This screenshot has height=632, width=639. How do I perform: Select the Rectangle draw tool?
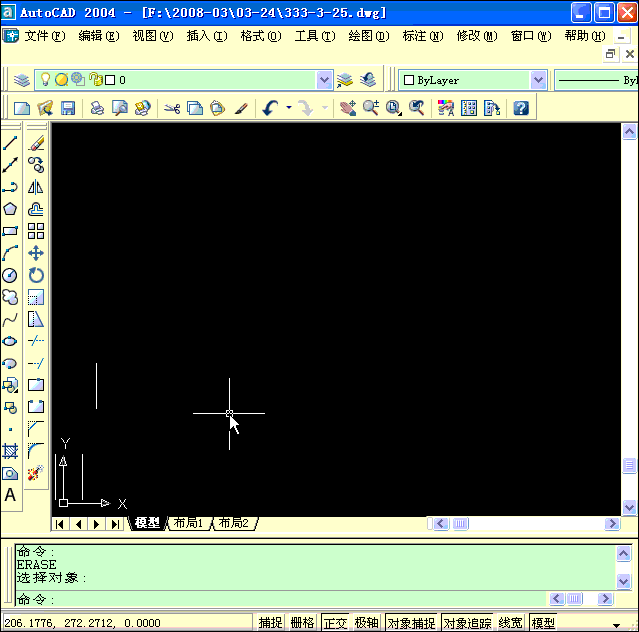[x=10, y=231]
